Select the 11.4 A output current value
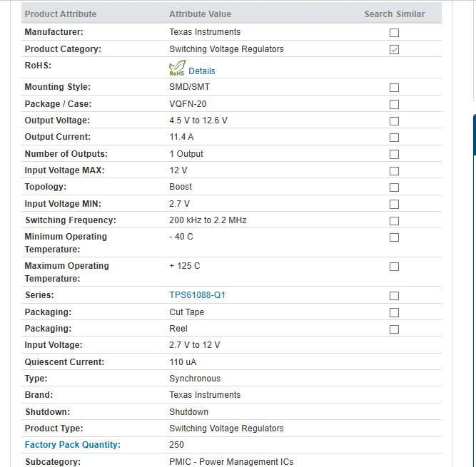 tap(181, 137)
